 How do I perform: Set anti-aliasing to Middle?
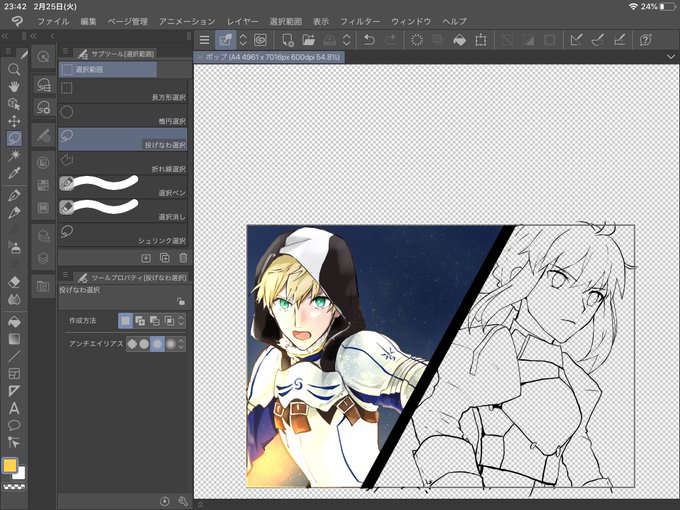click(157, 344)
